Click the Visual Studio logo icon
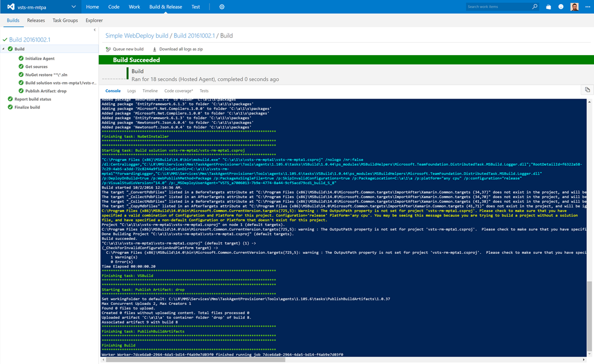The width and height of the screenshot is (594, 364). tap(10, 7)
